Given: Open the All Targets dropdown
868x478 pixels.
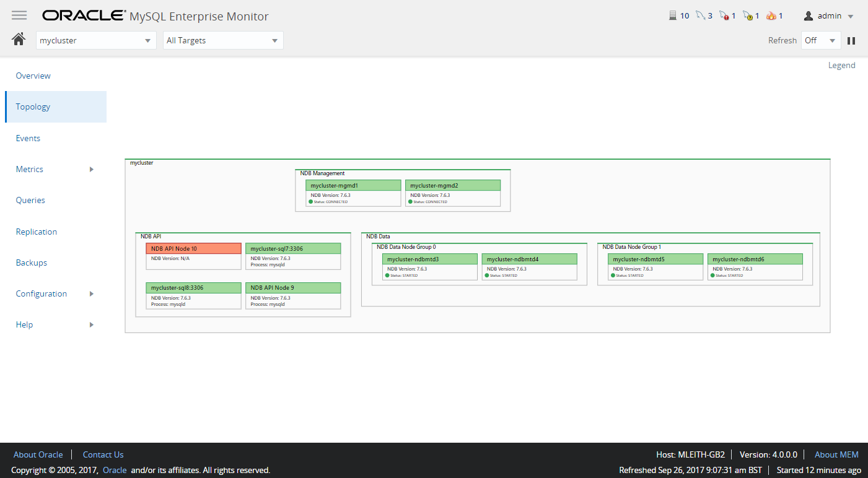Looking at the screenshot, I should tap(223, 40).
